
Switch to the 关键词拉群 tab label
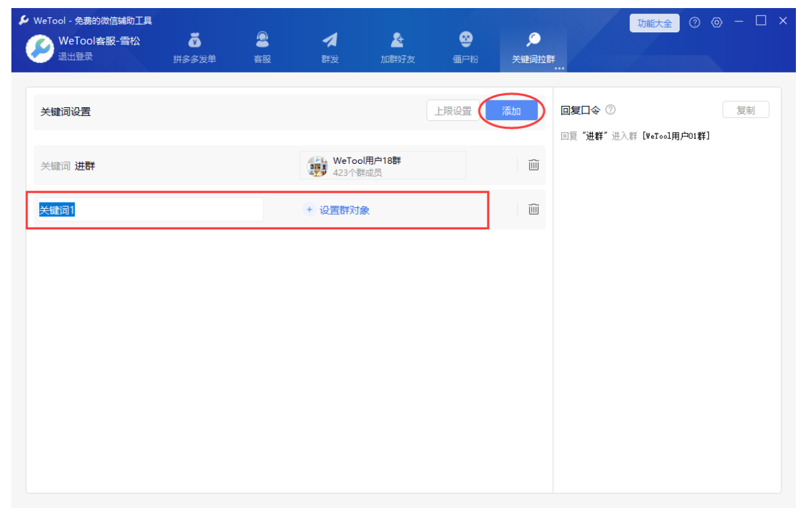tap(534, 59)
